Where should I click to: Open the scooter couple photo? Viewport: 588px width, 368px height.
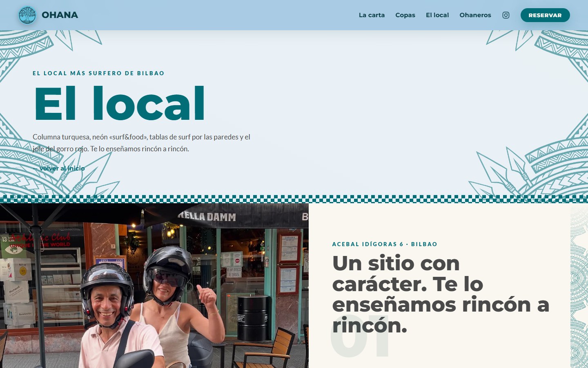(x=154, y=285)
